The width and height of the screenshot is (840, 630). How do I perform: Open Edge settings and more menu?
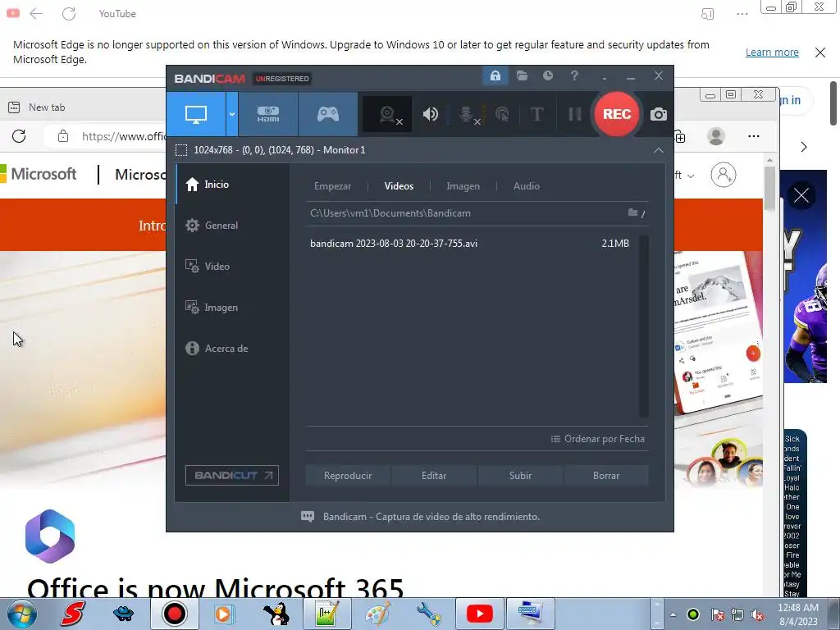coord(754,136)
